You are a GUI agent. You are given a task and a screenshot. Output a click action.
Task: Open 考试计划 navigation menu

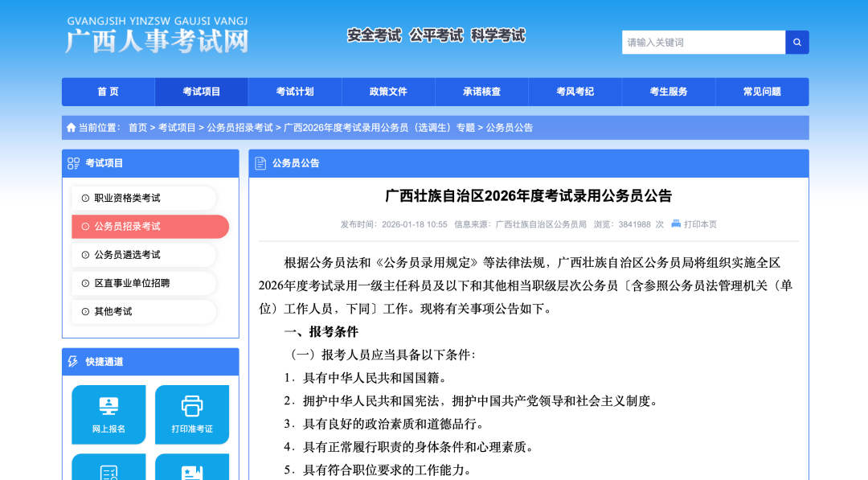[295, 92]
